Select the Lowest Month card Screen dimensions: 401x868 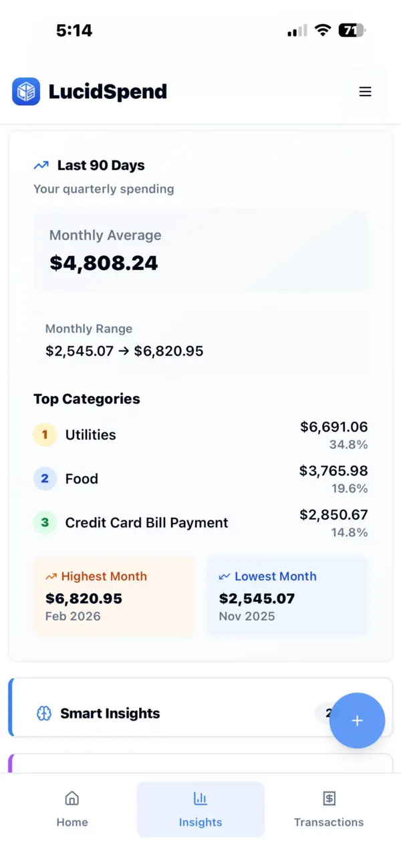pyautogui.click(x=287, y=596)
